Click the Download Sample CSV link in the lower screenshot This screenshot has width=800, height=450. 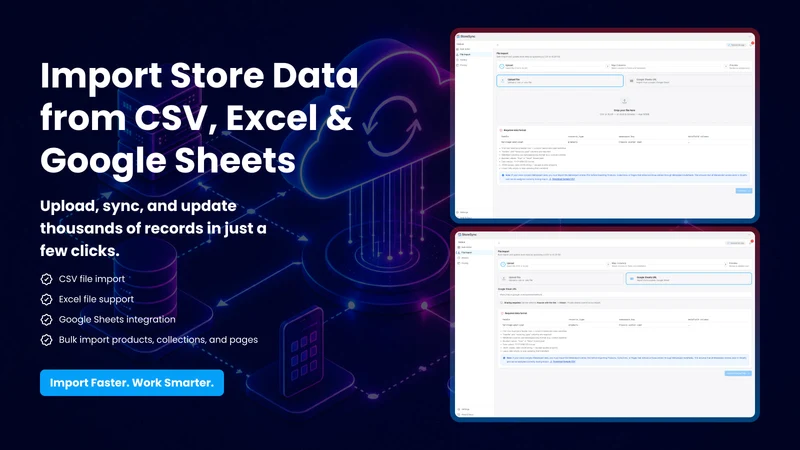[x=563, y=362]
